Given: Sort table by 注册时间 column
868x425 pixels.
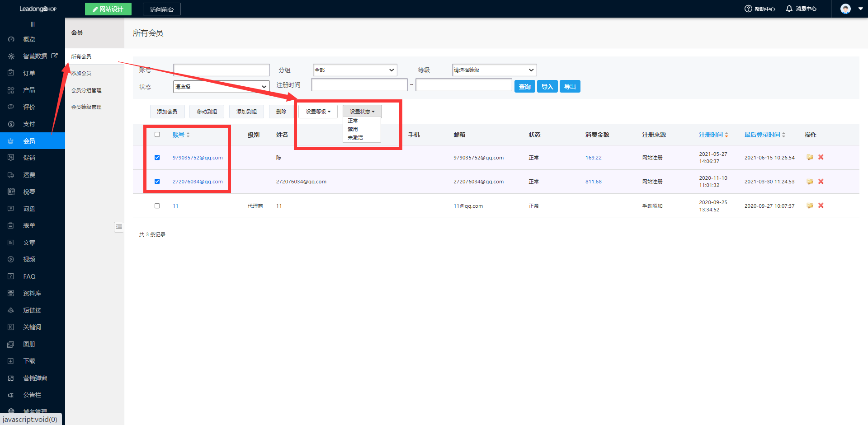Looking at the screenshot, I should [713, 135].
